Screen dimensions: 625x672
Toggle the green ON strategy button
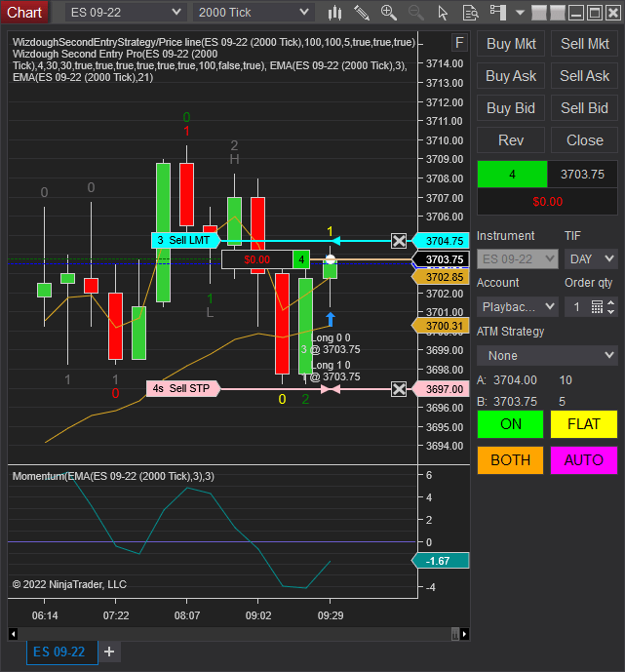(510, 424)
